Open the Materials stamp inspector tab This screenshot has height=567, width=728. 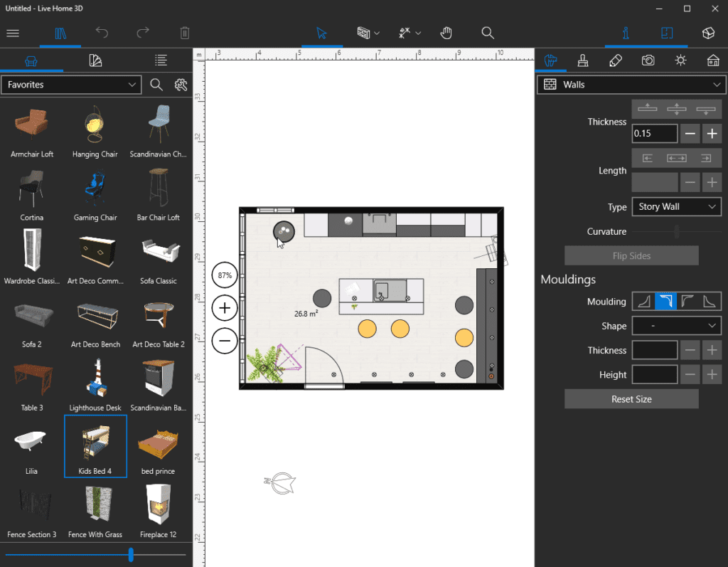[x=583, y=60]
